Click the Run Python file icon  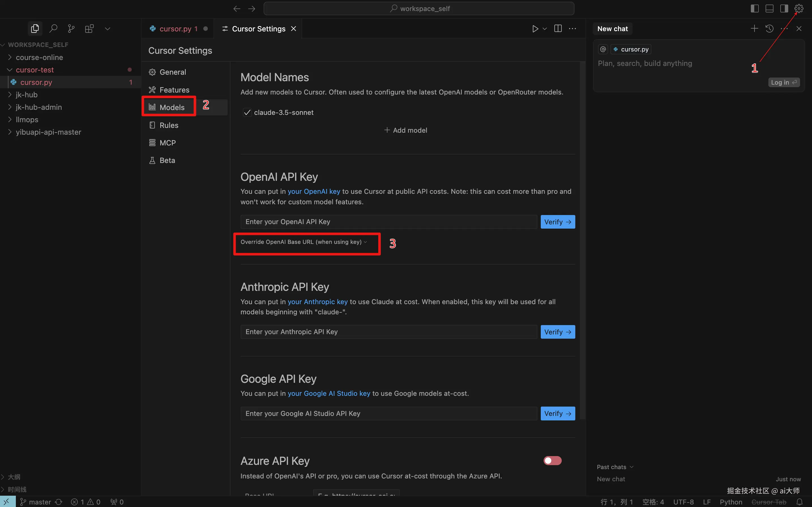[x=535, y=29]
